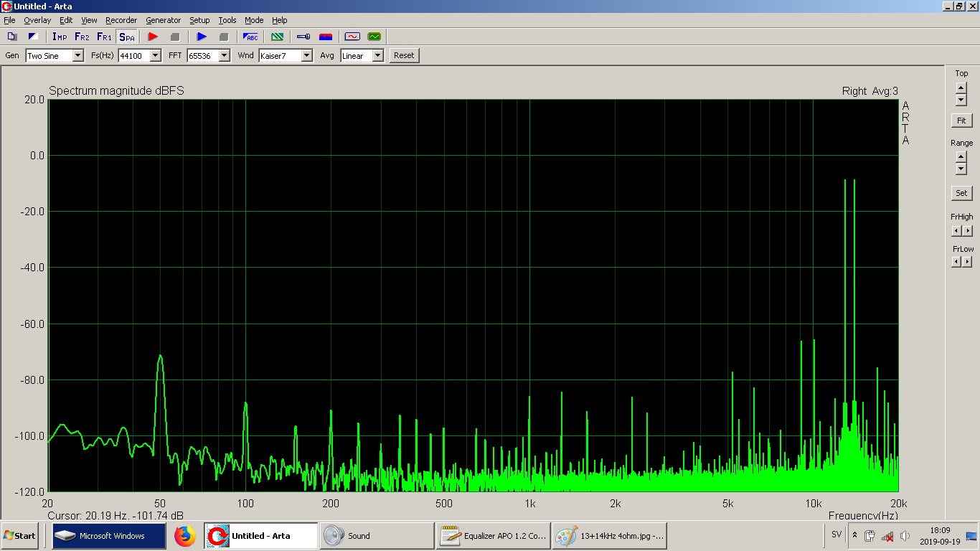Click the green waveform display icon
The image size is (980, 551).
tap(374, 37)
